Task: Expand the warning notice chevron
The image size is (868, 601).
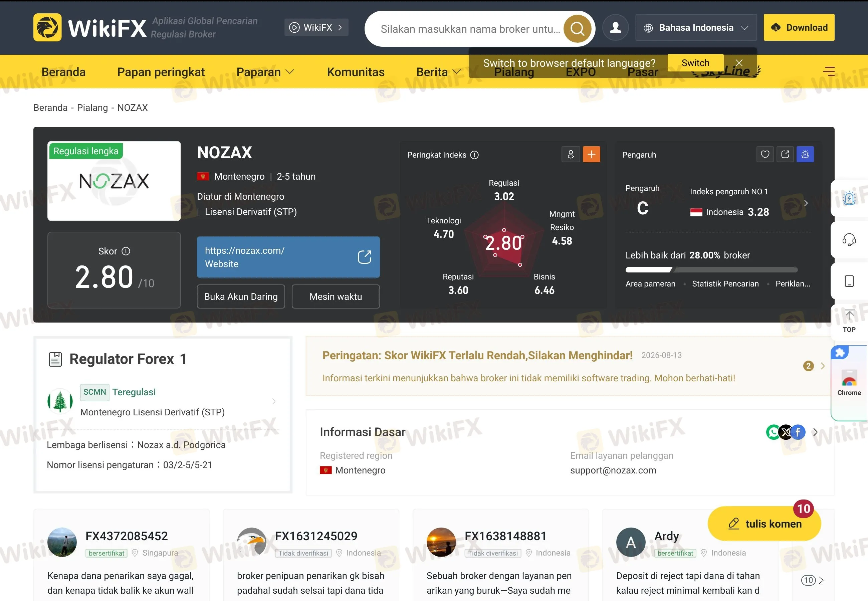Action: [x=823, y=366]
